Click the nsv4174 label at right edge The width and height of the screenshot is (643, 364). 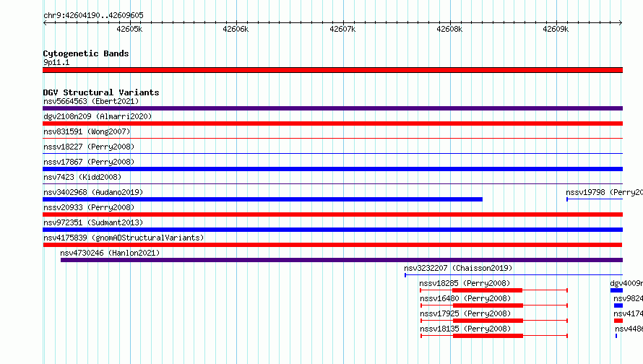(629, 313)
